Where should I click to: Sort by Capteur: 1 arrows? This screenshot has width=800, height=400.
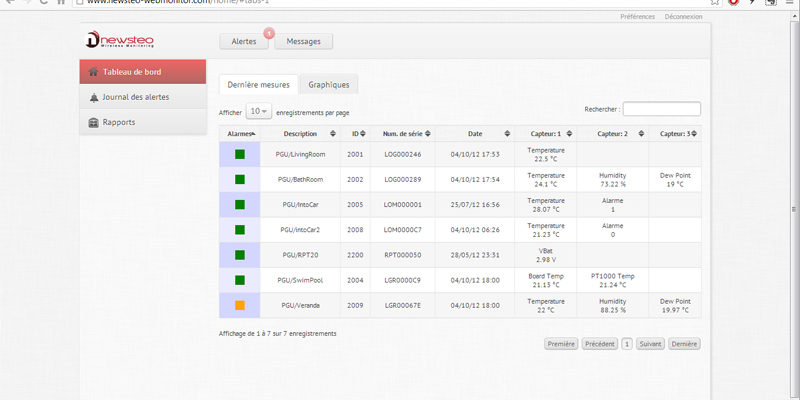pos(569,134)
